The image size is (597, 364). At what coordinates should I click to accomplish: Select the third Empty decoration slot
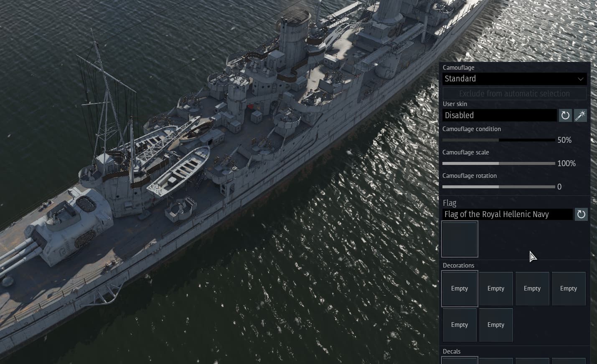(x=532, y=288)
